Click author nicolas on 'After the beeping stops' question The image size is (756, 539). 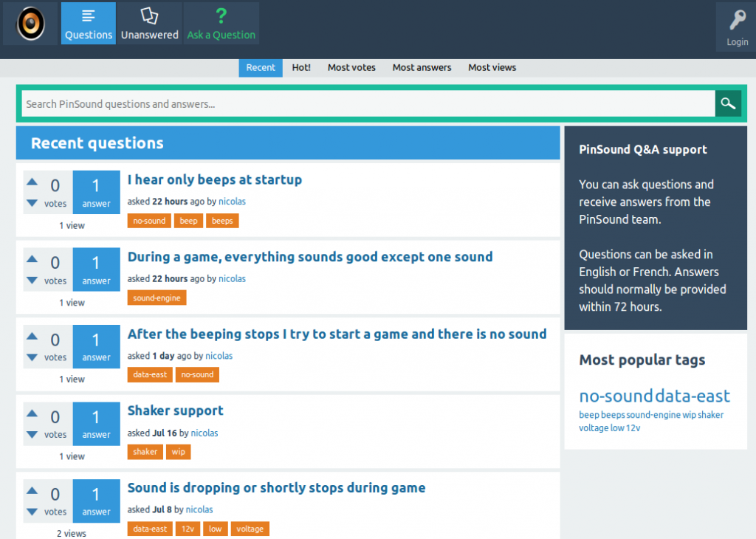[x=219, y=356]
